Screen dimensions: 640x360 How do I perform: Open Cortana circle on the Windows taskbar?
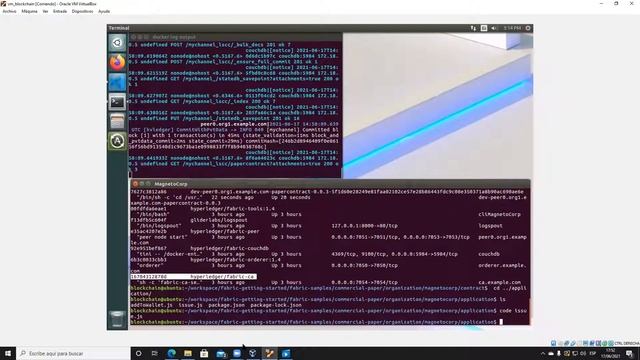pyautogui.click(x=138, y=353)
